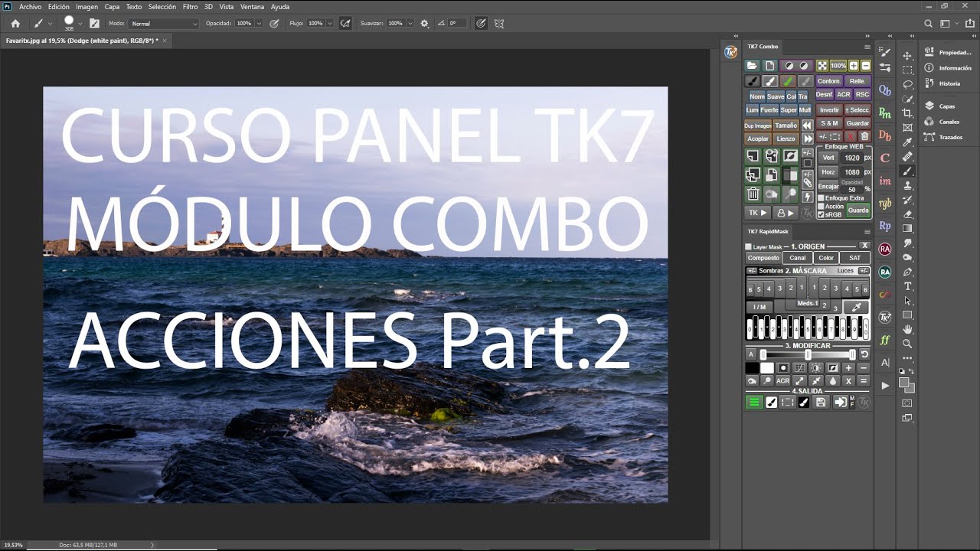Select the Zoom tool in toolbar

point(907,344)
